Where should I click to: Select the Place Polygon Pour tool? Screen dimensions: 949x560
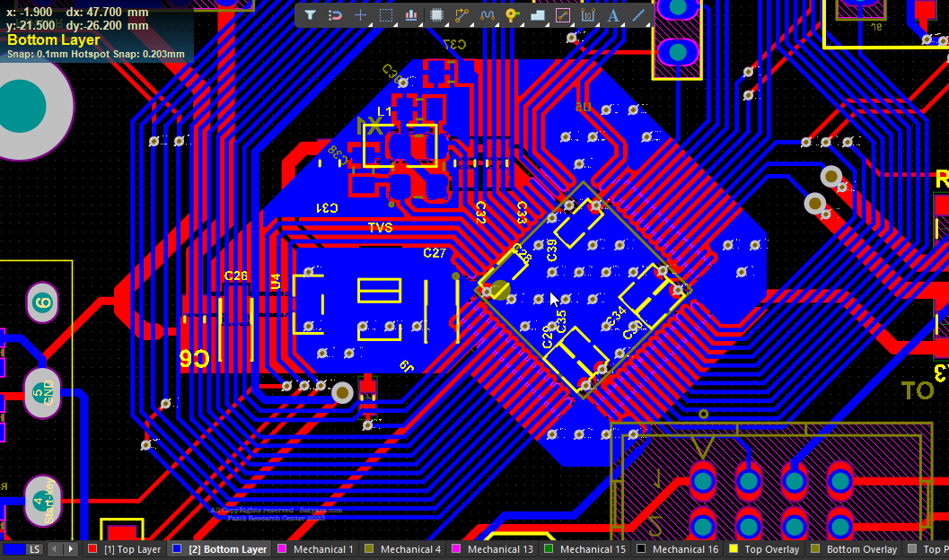(538, 15)
